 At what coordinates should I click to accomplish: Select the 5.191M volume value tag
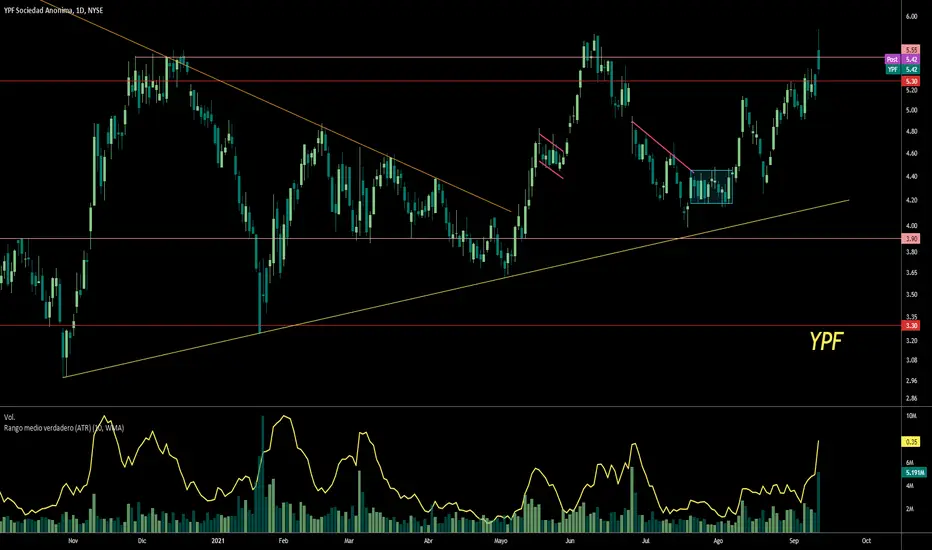click(x=914, y=473)
